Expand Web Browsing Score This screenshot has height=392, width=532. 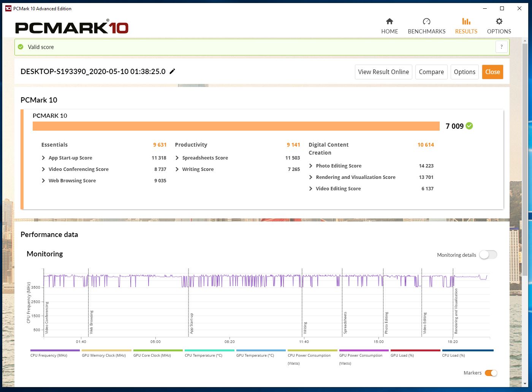(43, 180)
